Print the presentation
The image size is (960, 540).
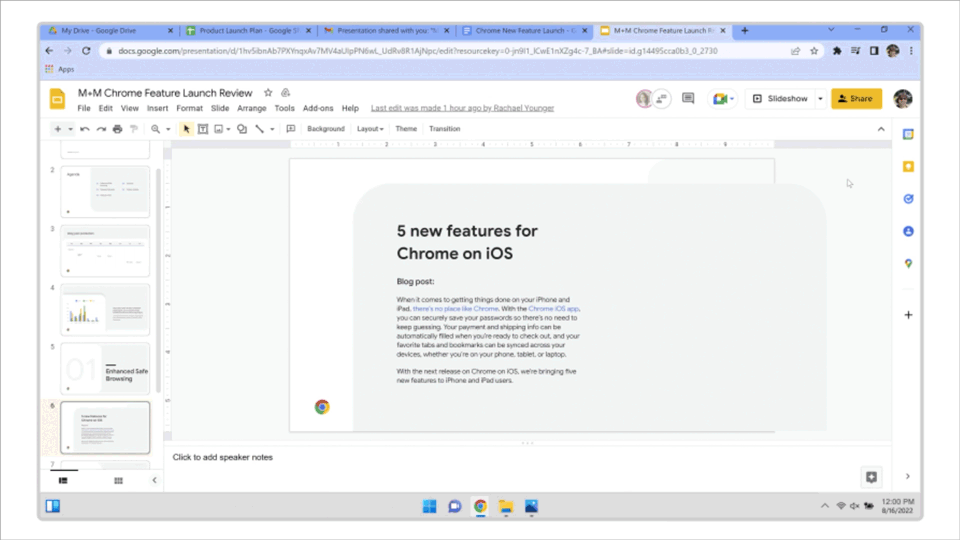coord(118,129)
